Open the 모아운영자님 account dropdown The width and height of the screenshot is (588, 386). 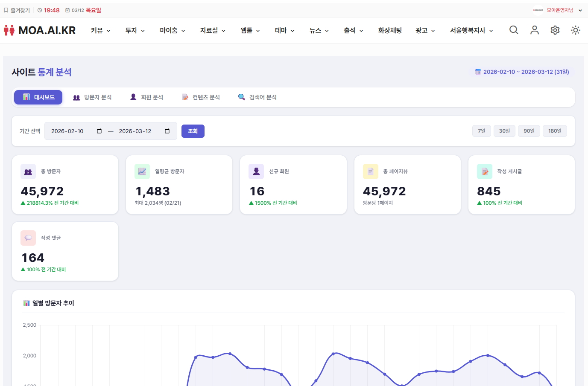559,10
